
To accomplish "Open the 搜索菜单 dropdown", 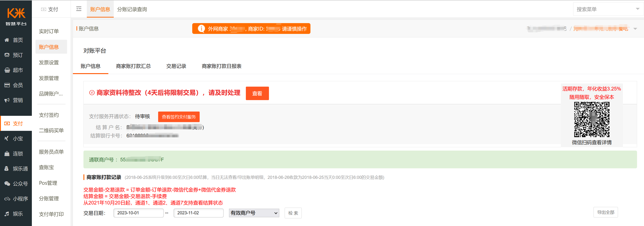I will coord(608,9).
